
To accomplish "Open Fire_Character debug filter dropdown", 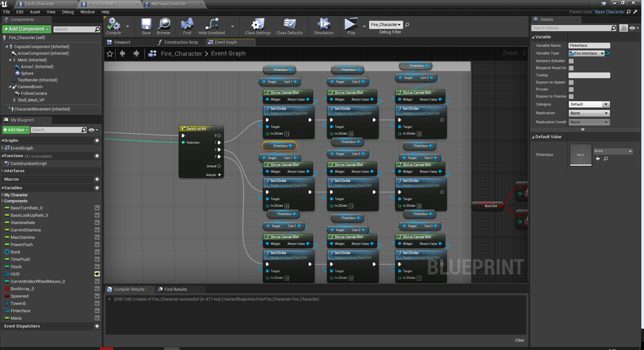I will (x=386, y=25).
